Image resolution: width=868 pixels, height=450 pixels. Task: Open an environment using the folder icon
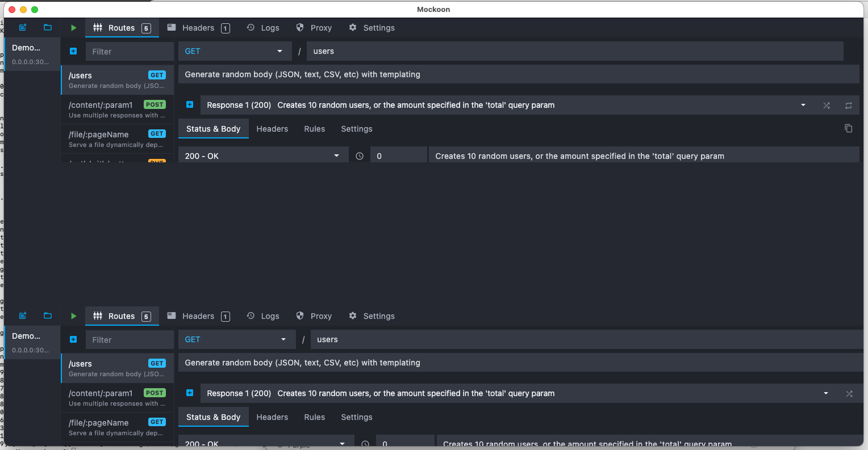tap(48, 27)
